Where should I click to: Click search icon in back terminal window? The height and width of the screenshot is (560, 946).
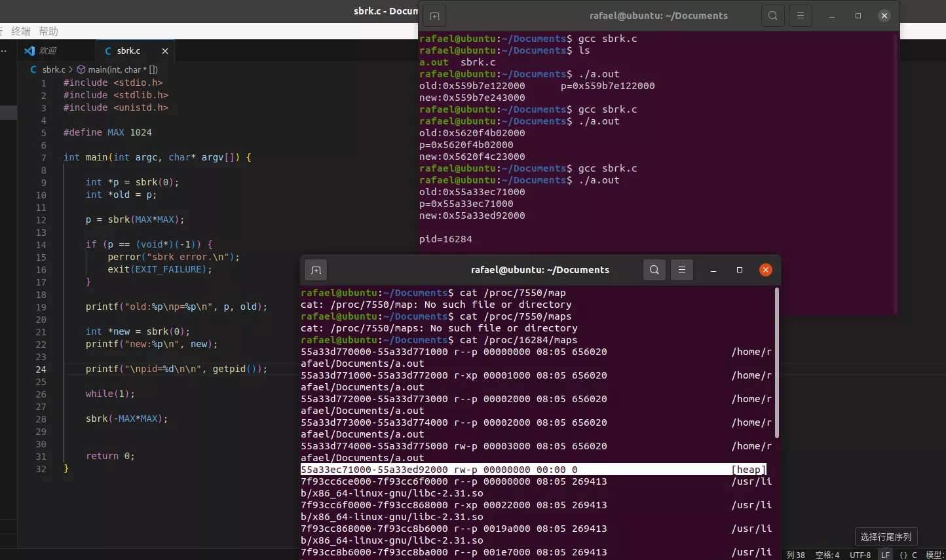773,16
